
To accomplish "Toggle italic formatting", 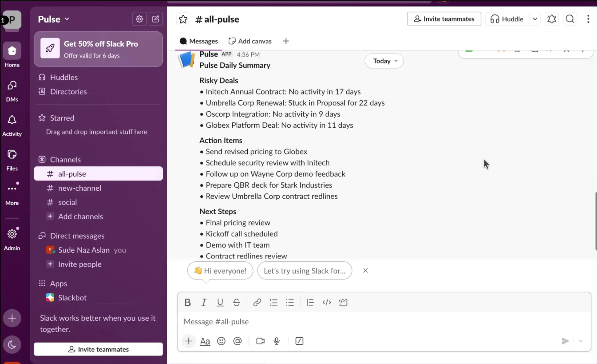I will (x=204, y=302).
